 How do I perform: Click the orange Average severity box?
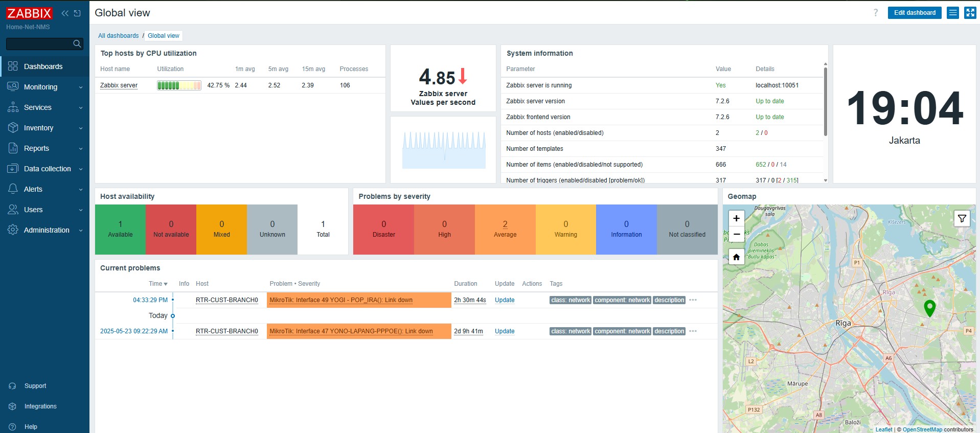(505, 230)
